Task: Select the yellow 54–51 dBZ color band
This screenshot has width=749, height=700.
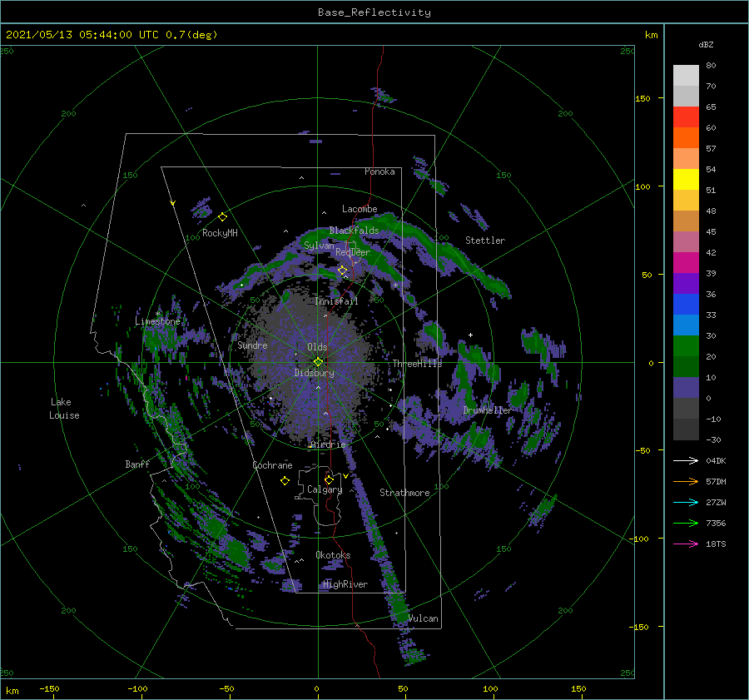Action: [x=686, y=180]
